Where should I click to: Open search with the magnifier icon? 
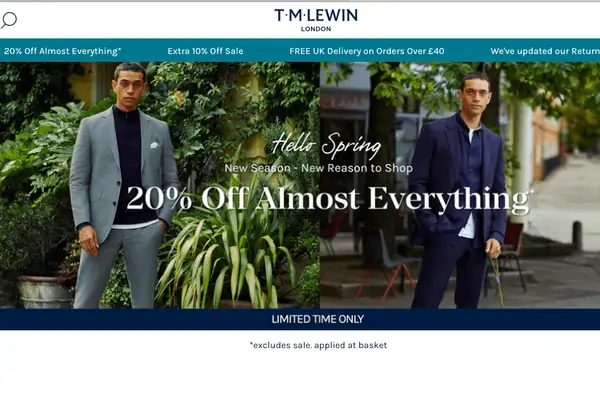click(9, 20)
